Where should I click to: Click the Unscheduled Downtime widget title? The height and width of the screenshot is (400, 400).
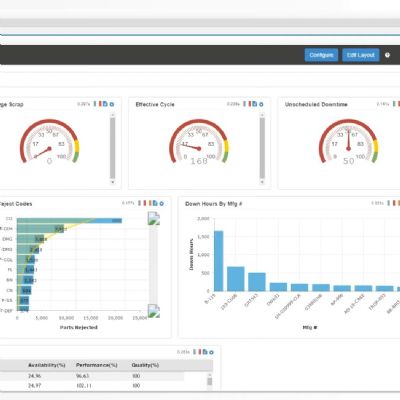pyautogui.click(x=316, y=104)
